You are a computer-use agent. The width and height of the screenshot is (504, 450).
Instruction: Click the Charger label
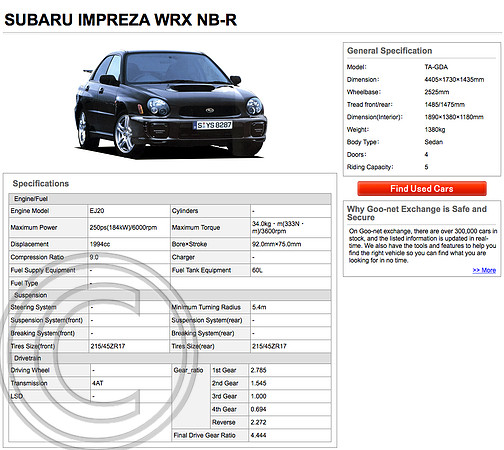click(x=183, y=257)
